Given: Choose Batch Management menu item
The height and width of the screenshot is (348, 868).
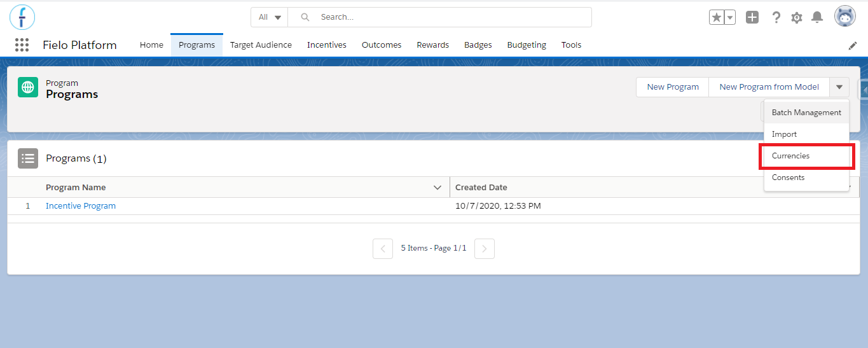Looking at the screenshot, I should (x=806, y=113).
